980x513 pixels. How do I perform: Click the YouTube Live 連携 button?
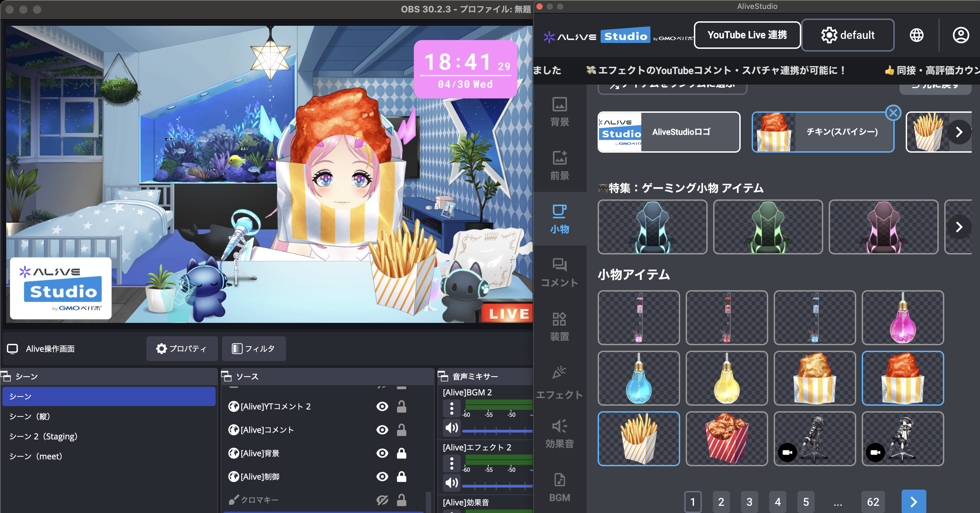[x=747, y=35]
